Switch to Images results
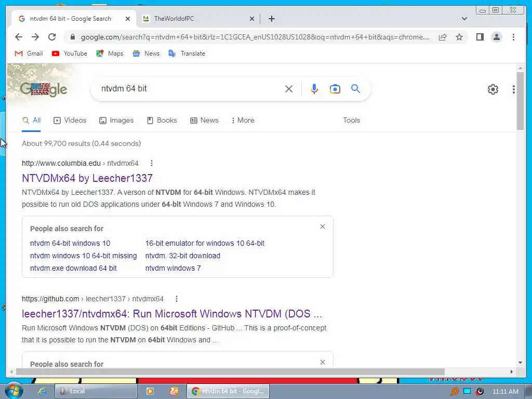 click(116, 121)
